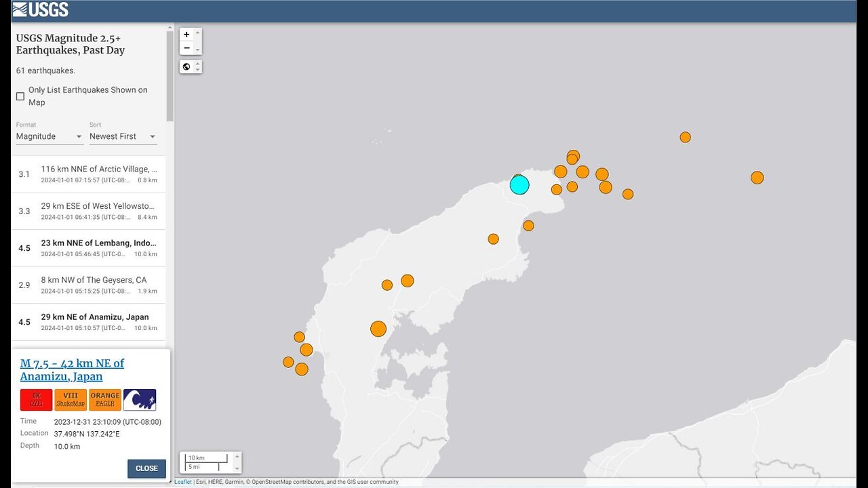Open the red DYFI intensity IX badge
Image resolution: width=868 pixels, height=488 pixels.
point(37,400)
